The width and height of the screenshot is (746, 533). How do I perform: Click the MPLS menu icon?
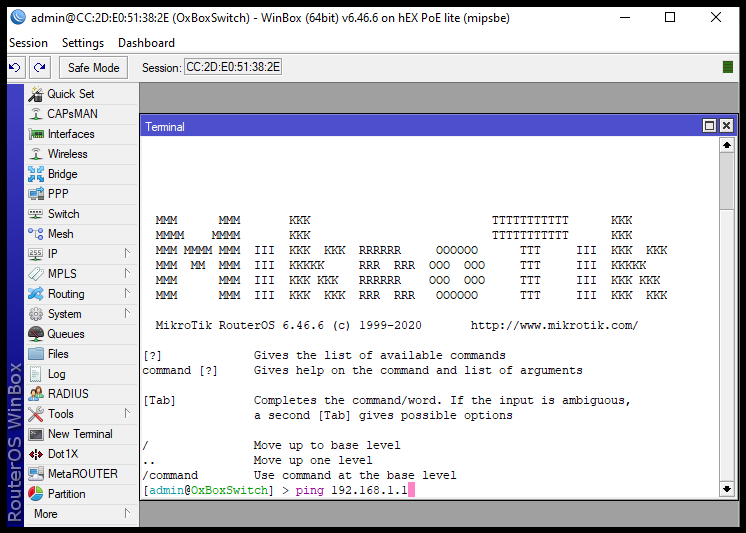click(x=36, y=274)
